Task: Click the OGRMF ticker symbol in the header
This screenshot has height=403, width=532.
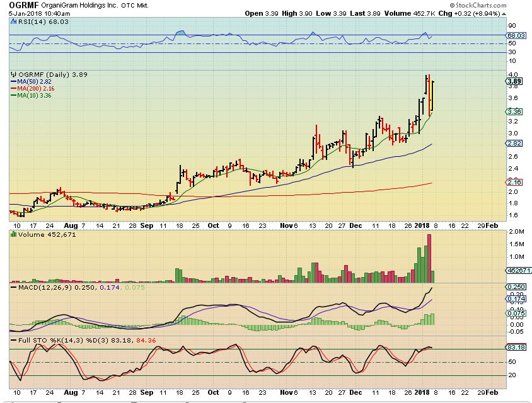Action: 24,5
